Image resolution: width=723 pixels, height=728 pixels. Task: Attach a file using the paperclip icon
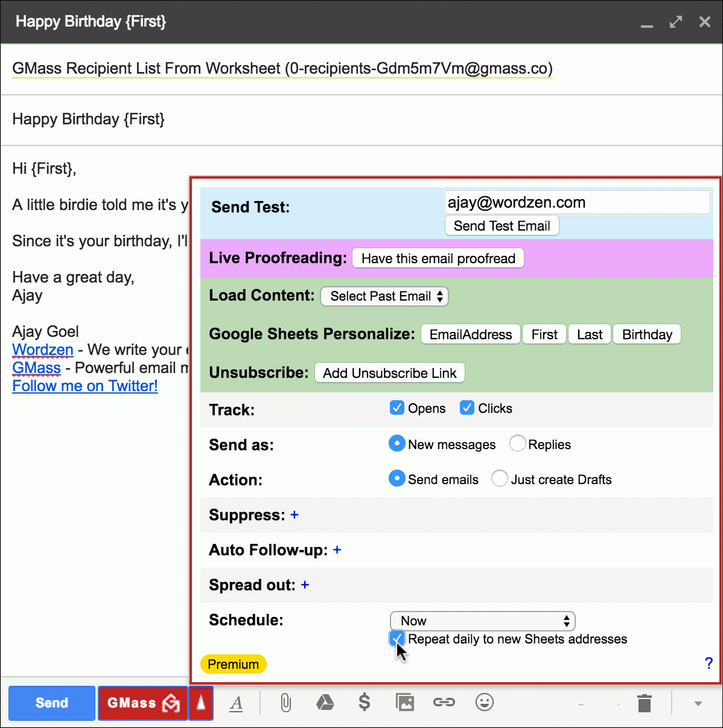click(285, 703)
